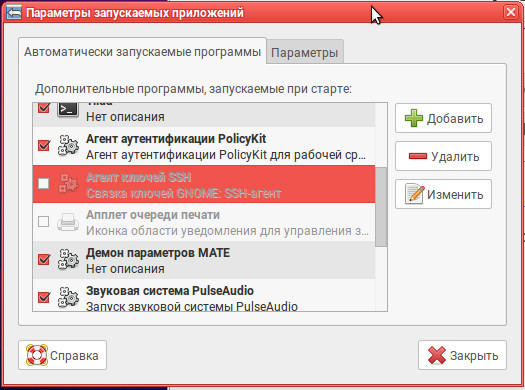Click the gears icon beside PolicyKit agent

(x=68, y=145)
